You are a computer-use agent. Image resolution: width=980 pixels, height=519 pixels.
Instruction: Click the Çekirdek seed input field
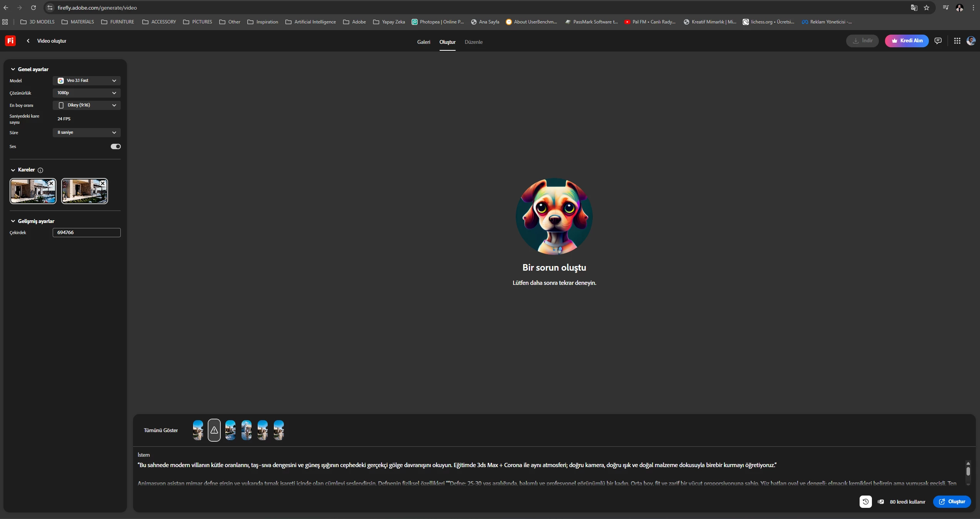87,233
